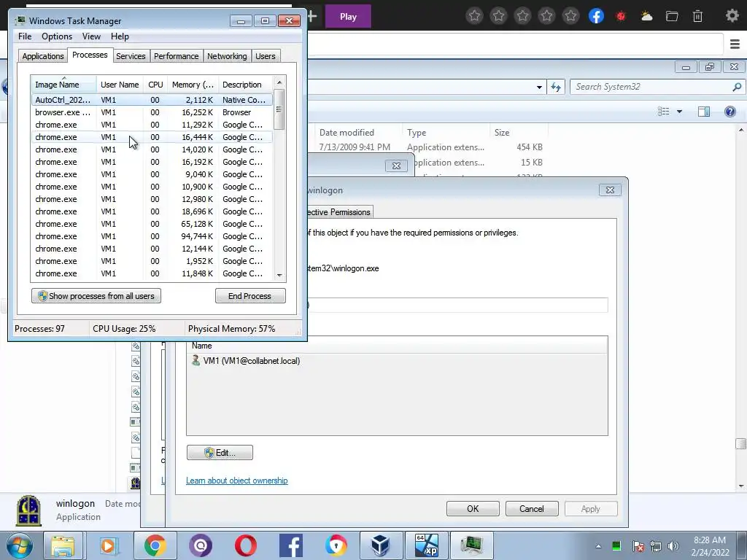Sort processes by Memory column header

[x=193, y=85]
